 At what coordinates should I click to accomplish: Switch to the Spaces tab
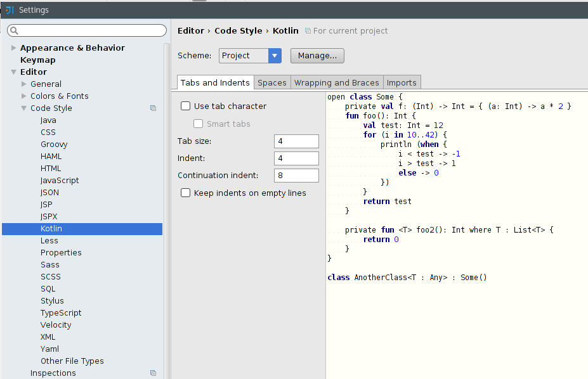click(271, 82)
